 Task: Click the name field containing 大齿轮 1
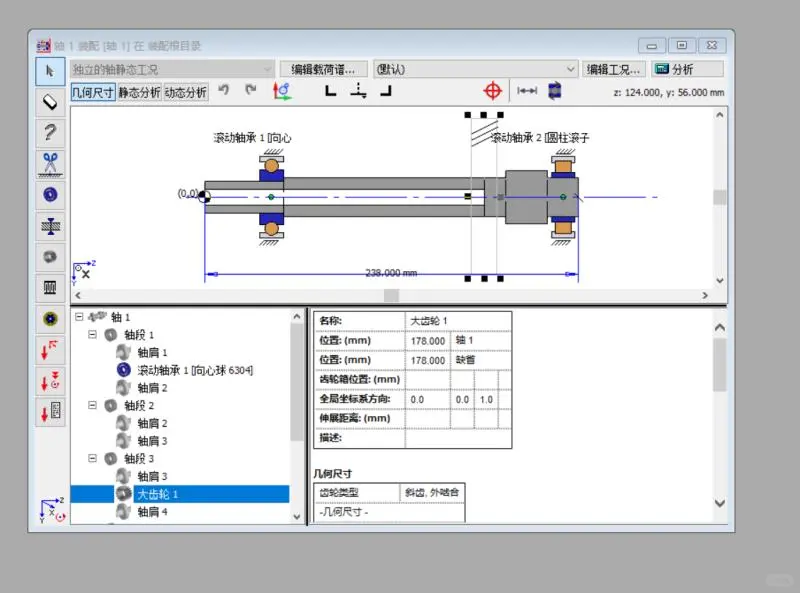[458, 321]
